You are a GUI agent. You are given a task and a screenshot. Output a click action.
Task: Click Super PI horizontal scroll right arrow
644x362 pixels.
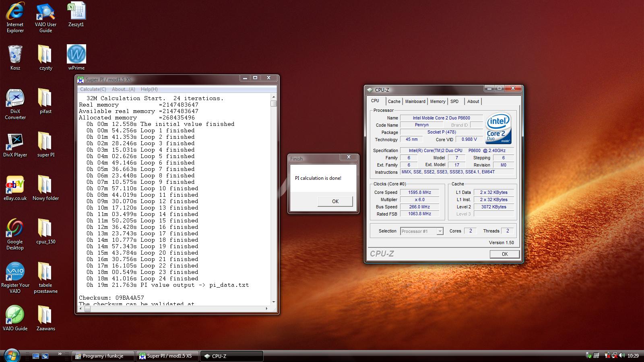[x=266, y=309]
